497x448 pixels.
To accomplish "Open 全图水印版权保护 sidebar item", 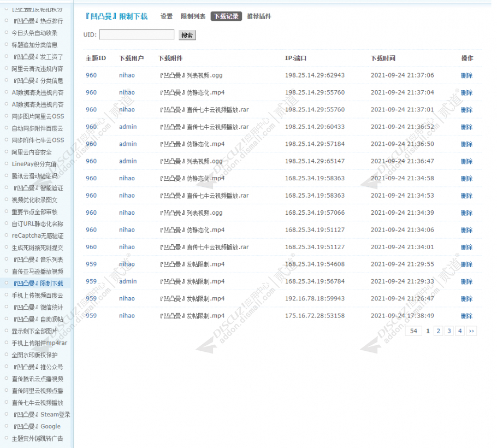I will [34, 355].
